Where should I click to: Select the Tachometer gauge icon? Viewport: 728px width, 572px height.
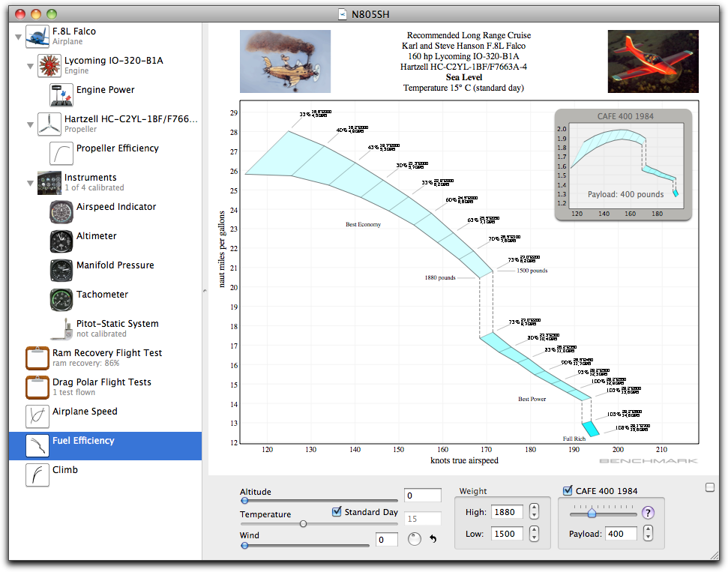click(x=61, y=299)
